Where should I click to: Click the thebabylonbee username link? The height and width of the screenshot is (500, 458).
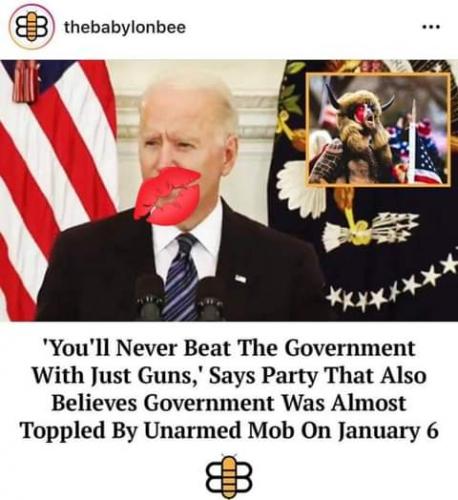coord(125,27)
